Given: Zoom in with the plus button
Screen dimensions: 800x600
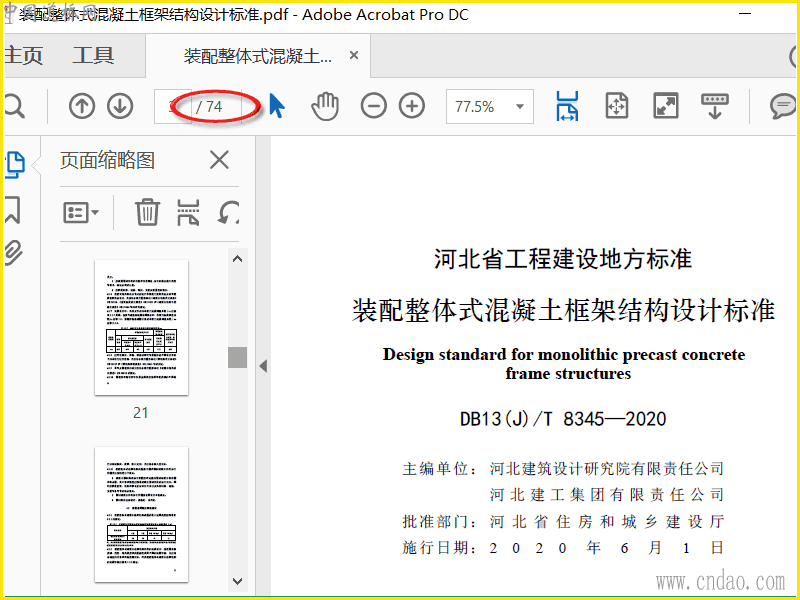Looking at the screenshot, I should (412, 106).
